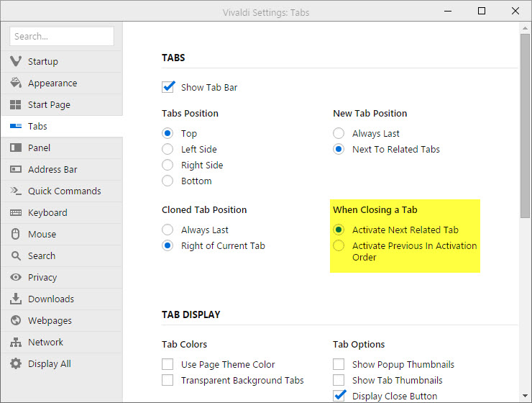The image size is (532, 403).
Task: Open Network settings section
Action: pos(62,342)
